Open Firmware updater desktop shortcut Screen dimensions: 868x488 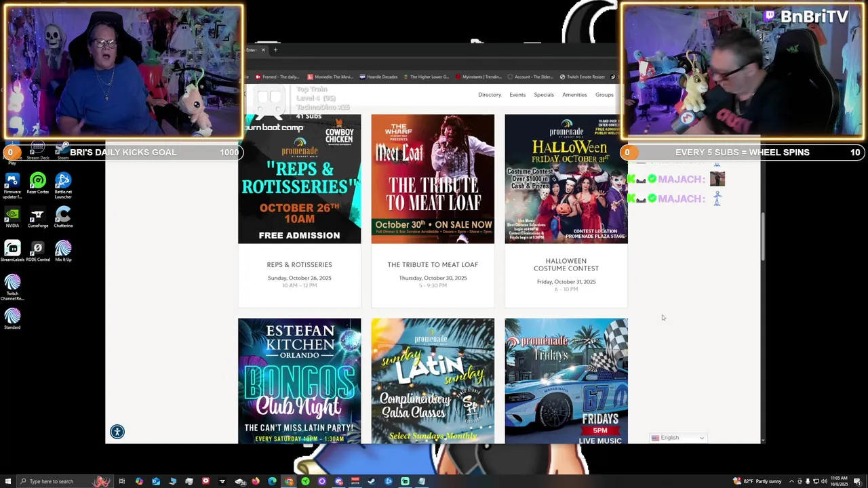12,185
